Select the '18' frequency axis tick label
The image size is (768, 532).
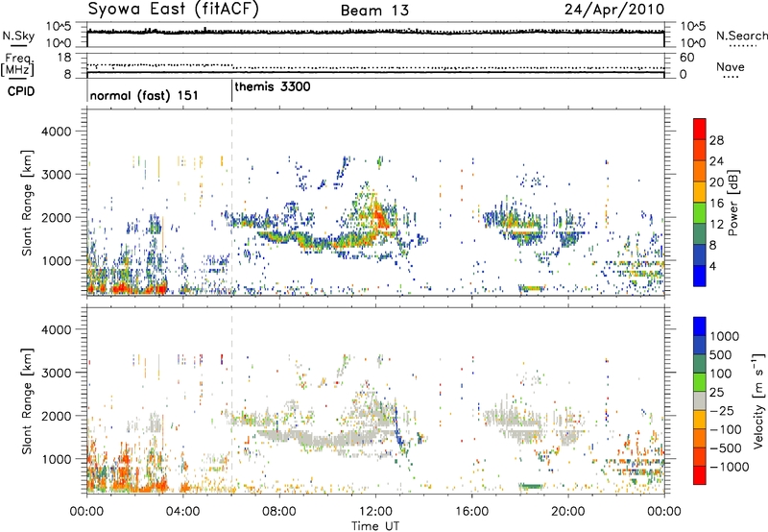coord(64,58)
